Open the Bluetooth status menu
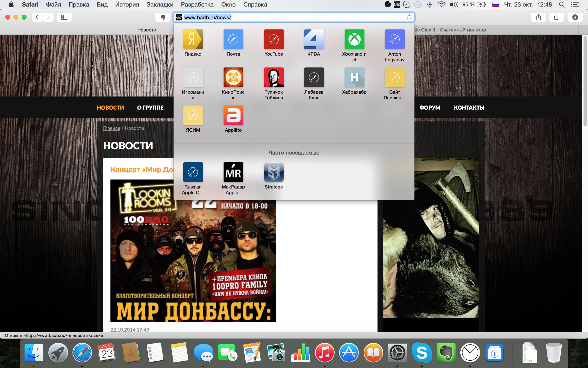The height and width of the screenshot is (368, 588). point(429,4)
